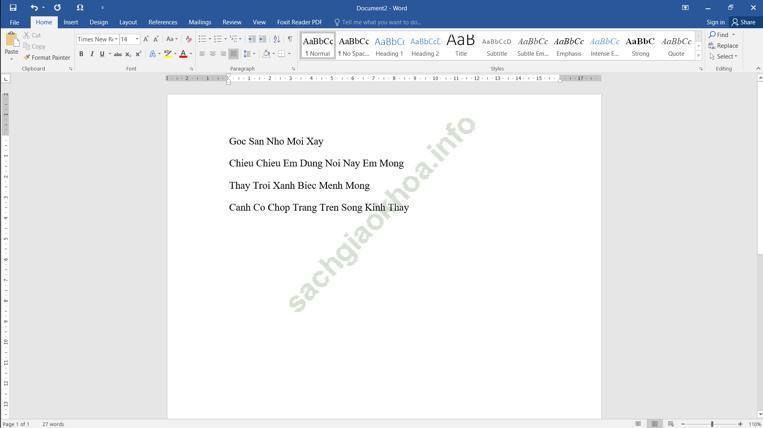This screenshot has height=428, width=763.
Task: Expand the Styles gallery More arrow
Action: [x=699, y=56]
